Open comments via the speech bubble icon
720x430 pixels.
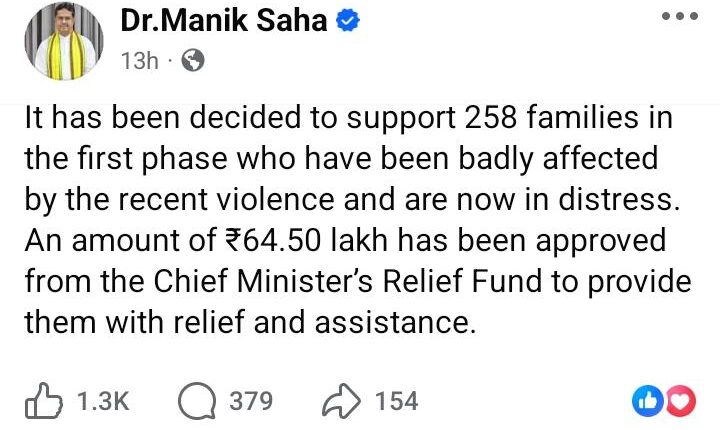coord(198,401)
